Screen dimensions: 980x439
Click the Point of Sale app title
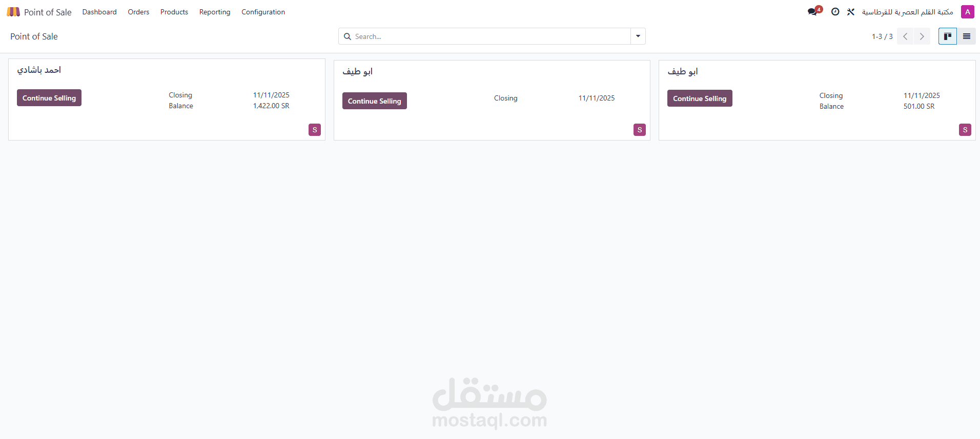click(48, 12)
